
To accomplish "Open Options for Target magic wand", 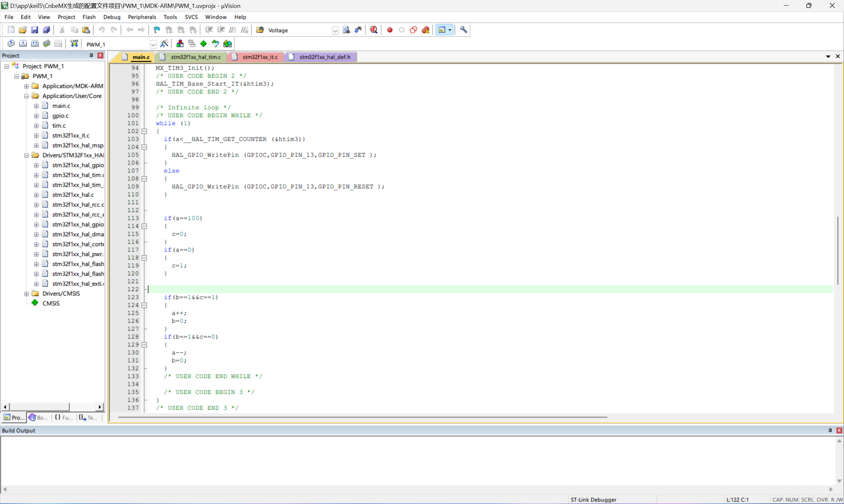I will click(x=165, y=43).
